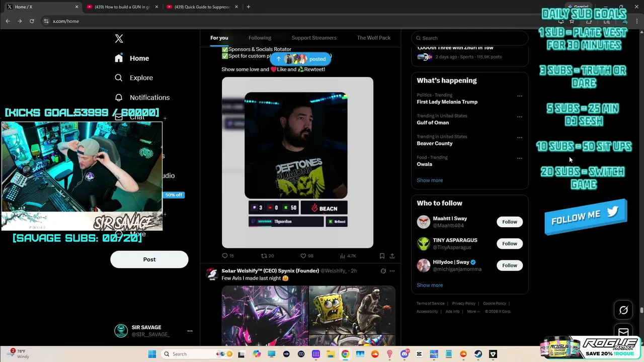Open The Wolf Pack tab

[374, 38]
